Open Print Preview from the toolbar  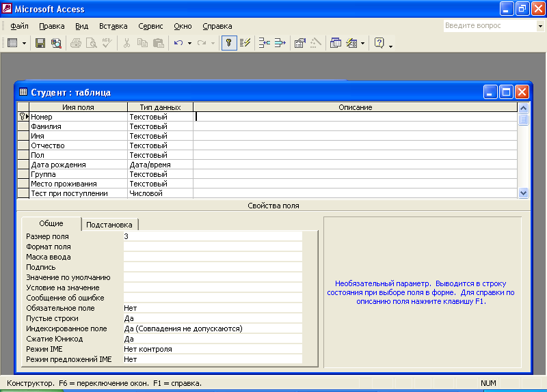(x=92, y=43)
